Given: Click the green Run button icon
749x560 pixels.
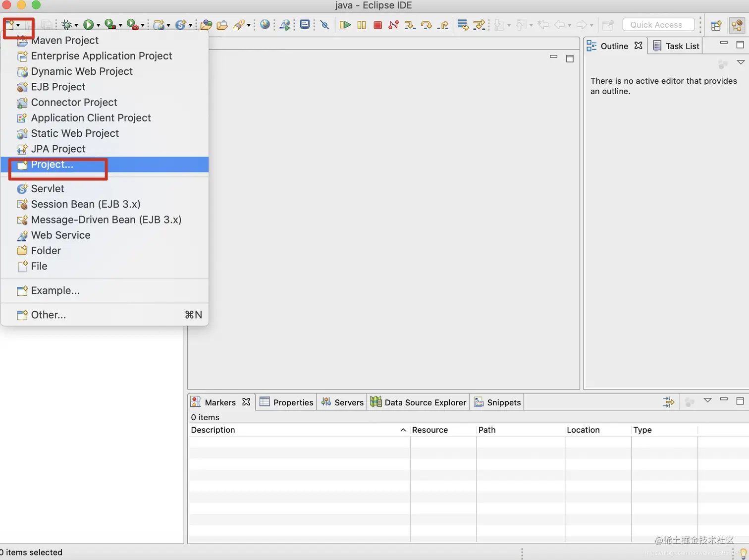Looking at the screenshot, I should [88, 25].
